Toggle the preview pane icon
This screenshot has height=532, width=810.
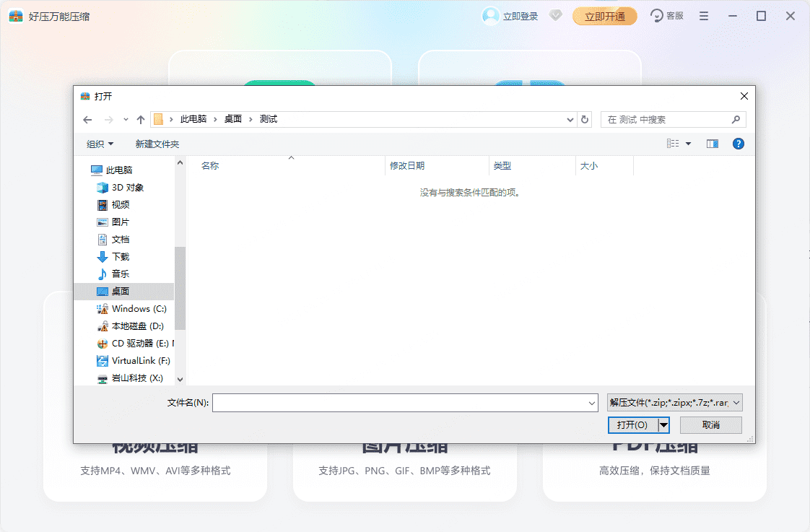(x=713, y=144)
